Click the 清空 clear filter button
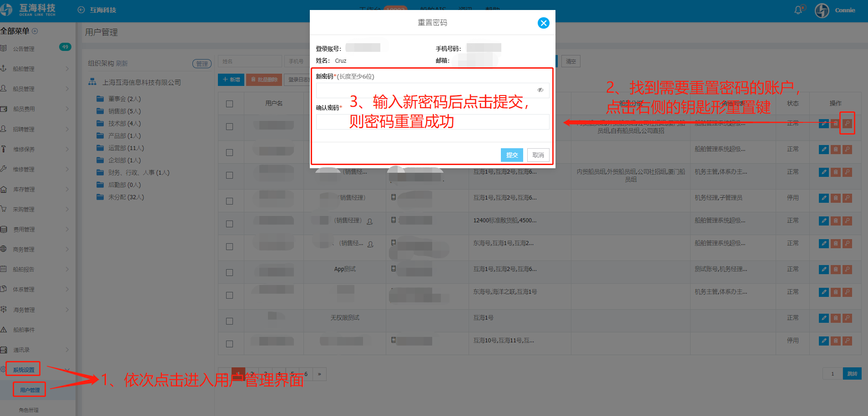Screen dimensions: 868x416 (x=571, y=61)
